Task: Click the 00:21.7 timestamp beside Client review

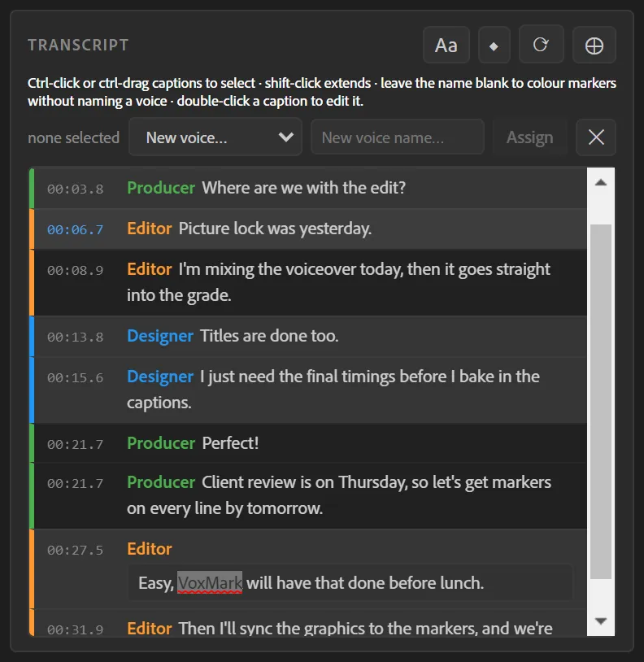Action: click(x=75, y=483)
